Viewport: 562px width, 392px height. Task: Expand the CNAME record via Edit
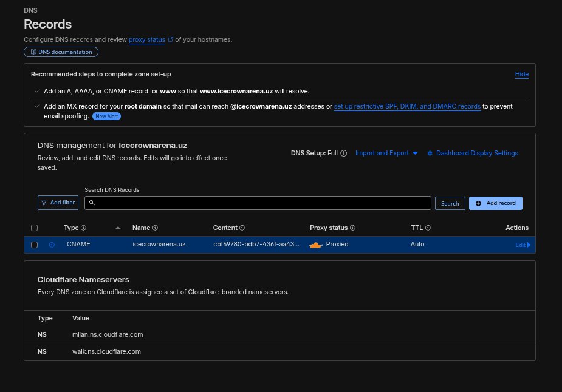coord(522,245)
